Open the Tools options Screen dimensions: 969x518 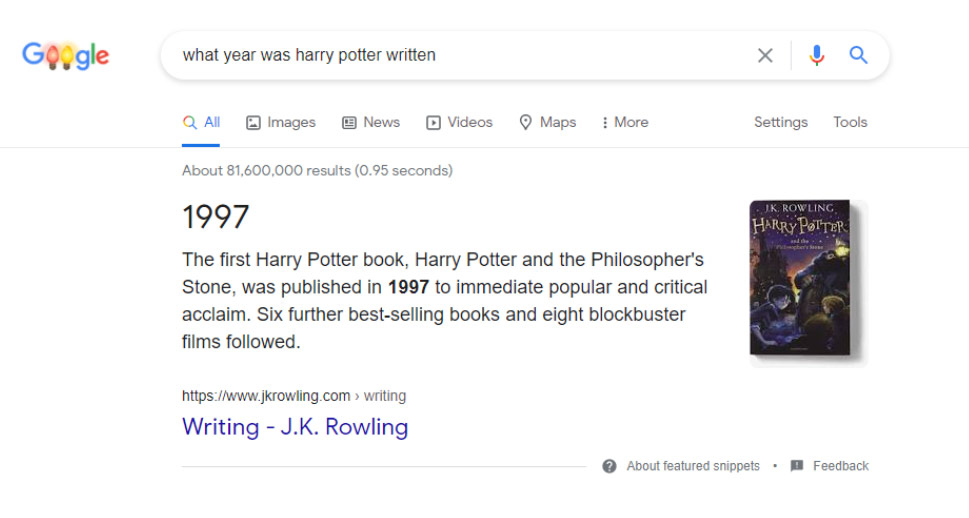(x=850, y=122)
